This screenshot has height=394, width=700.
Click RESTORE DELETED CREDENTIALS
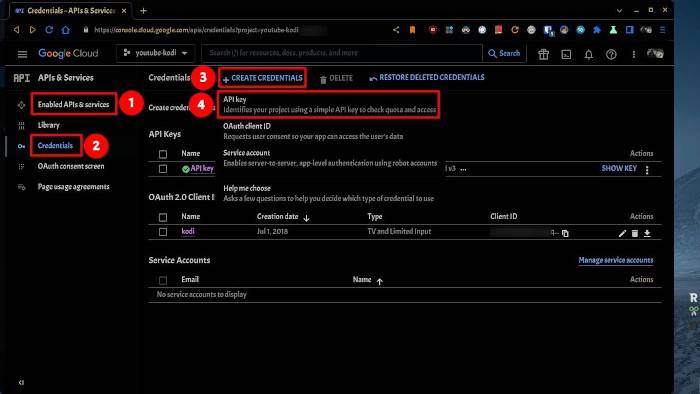pyautogui.click(x=427, y=78)
